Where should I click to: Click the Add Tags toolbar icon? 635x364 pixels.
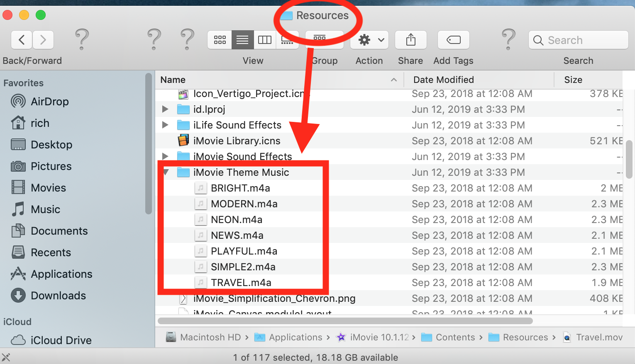(453, 40)
